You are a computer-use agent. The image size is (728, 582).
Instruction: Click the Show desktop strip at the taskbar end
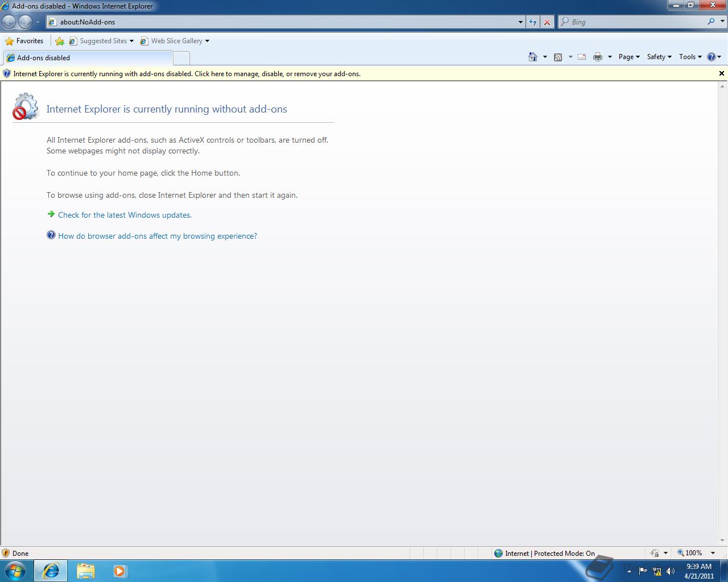pyautogui.click(x=723, y=571)
